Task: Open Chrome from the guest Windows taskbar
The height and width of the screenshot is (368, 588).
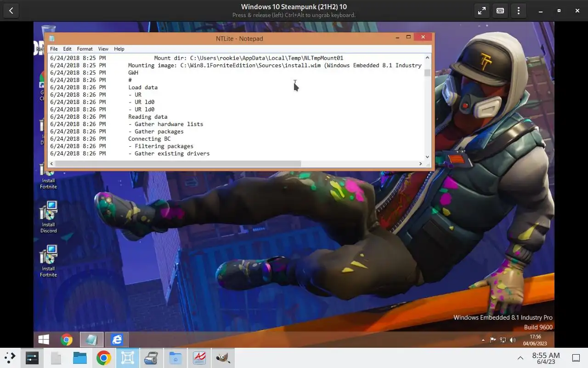Action: pos(67,340)
